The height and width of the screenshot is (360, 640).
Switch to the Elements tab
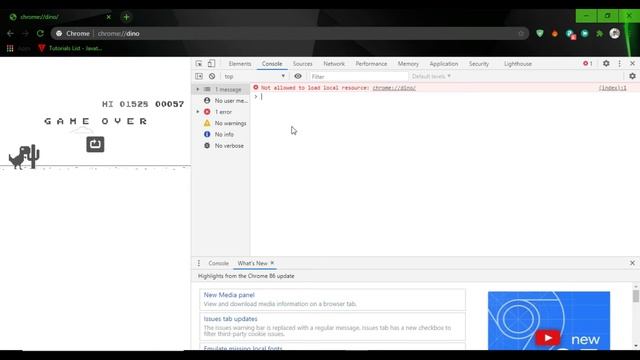pyautogui.click(x=240, y=64)
